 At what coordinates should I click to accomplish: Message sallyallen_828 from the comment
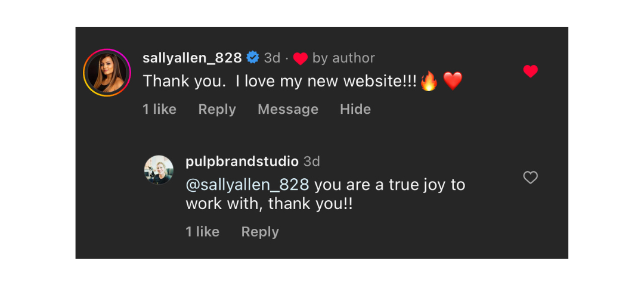[x=288, y=109]
